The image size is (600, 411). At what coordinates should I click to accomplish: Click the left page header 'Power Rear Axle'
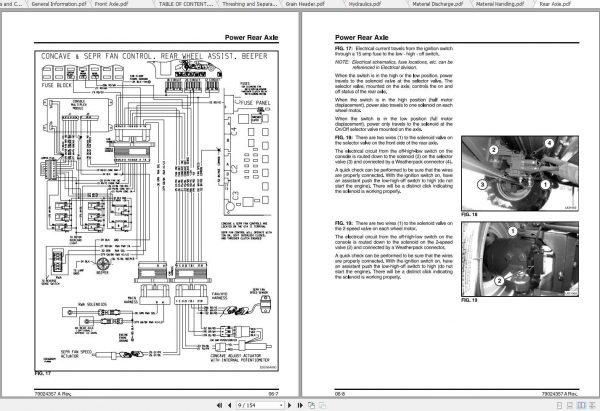click(251, 38)
